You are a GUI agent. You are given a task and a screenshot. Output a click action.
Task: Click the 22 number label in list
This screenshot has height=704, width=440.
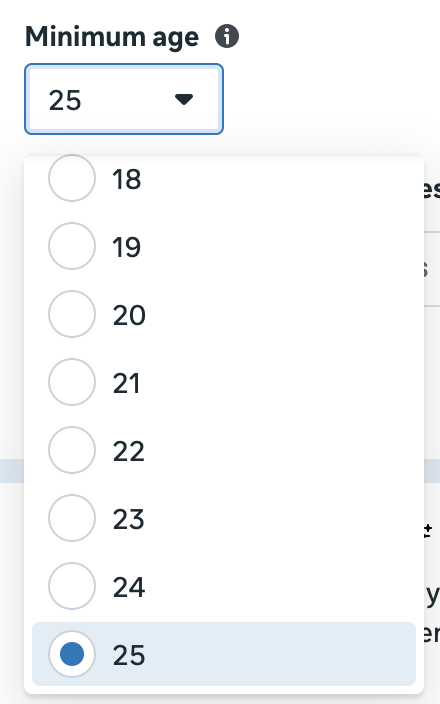[x=129, y=452]
